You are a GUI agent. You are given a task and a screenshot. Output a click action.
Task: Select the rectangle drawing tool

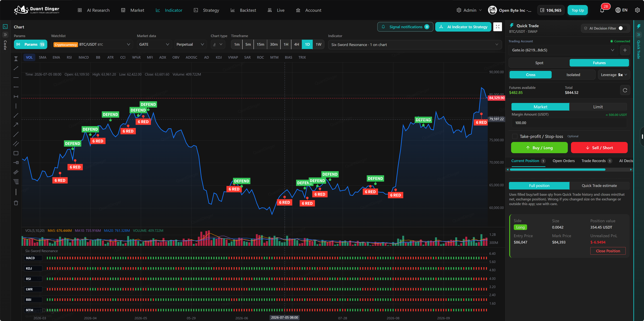[16, 153]
